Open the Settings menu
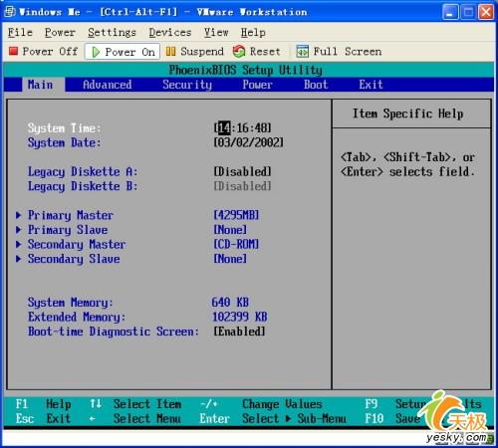Image resolution: width=498 pixels, height=448 pixels. (x=112, y=32)
